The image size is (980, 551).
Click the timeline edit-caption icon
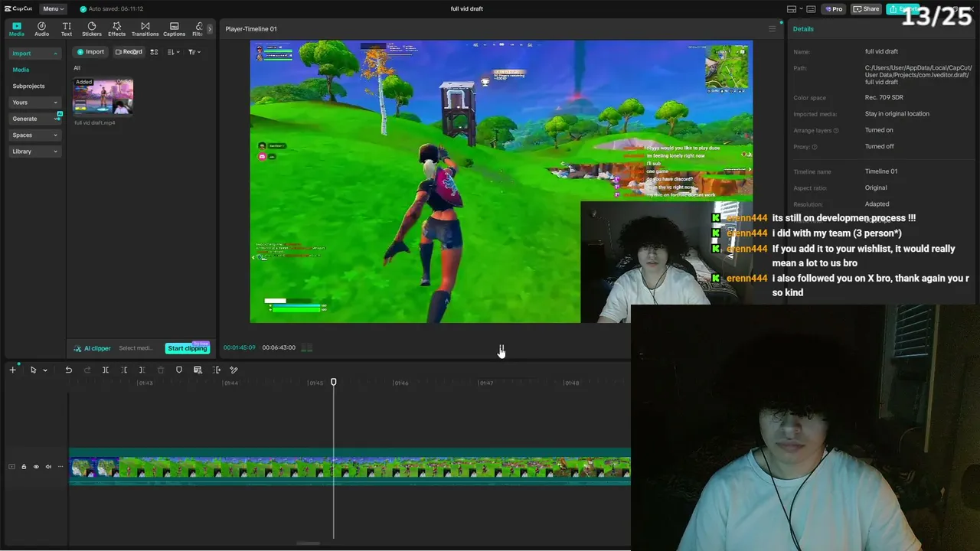198,370
